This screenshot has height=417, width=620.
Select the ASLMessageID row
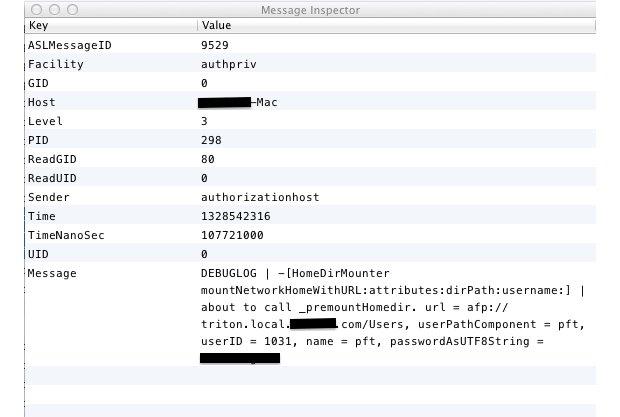(66, 45)
